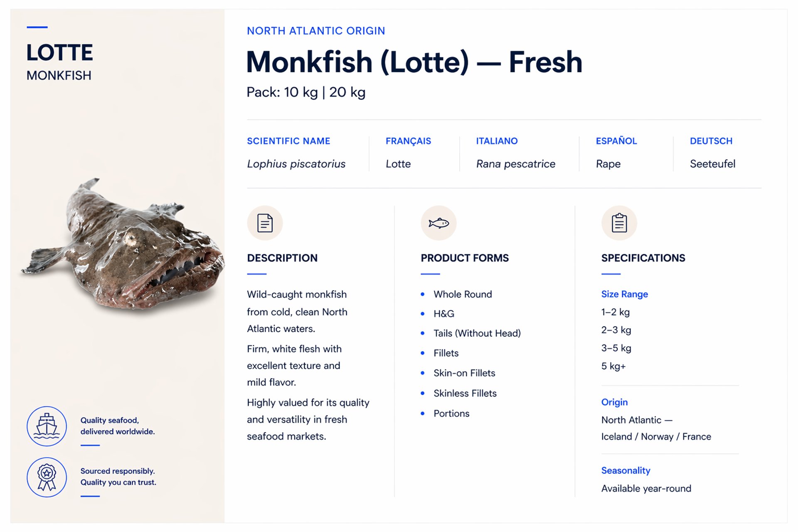
Task: Click the Seasonality specification label
Action: pyautogui.click(x=626, y=470)
